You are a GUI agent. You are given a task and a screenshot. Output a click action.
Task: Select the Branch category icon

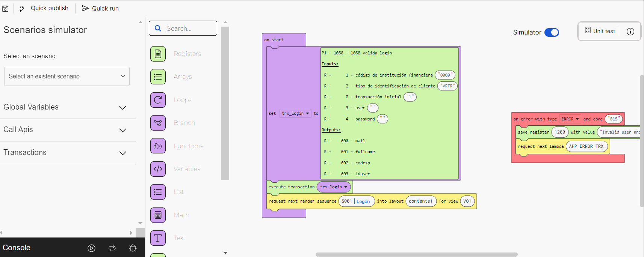click(158, 123)
